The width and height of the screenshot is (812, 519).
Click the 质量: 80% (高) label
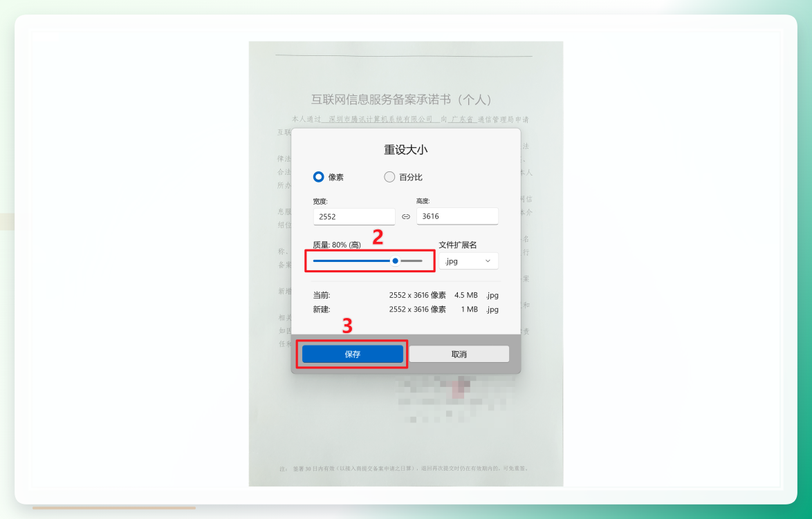[337, 245]
